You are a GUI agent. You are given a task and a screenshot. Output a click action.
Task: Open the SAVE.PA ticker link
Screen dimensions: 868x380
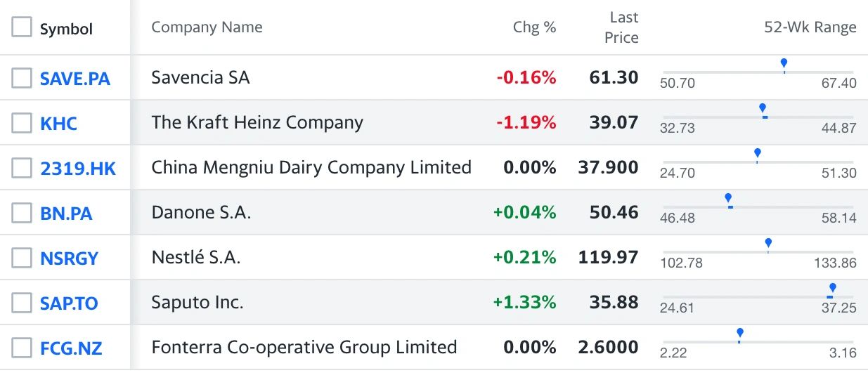(x=75, y=79)
